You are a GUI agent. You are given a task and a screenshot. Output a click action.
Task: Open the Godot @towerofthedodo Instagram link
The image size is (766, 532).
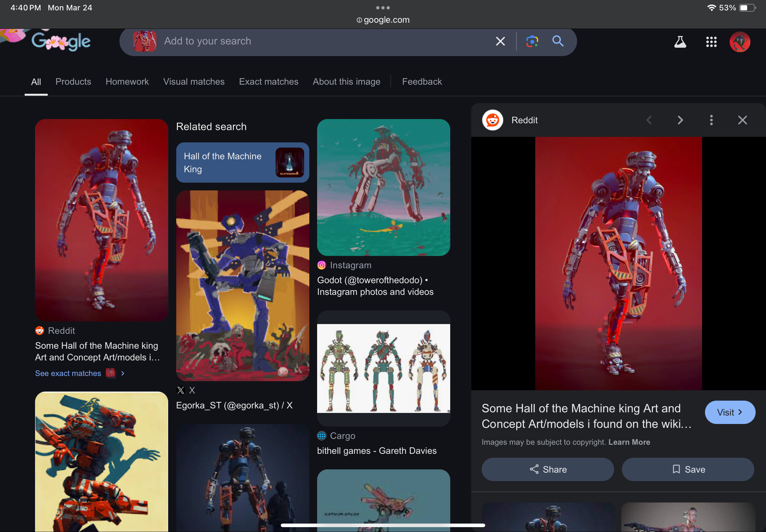click(x=375, y=286)
